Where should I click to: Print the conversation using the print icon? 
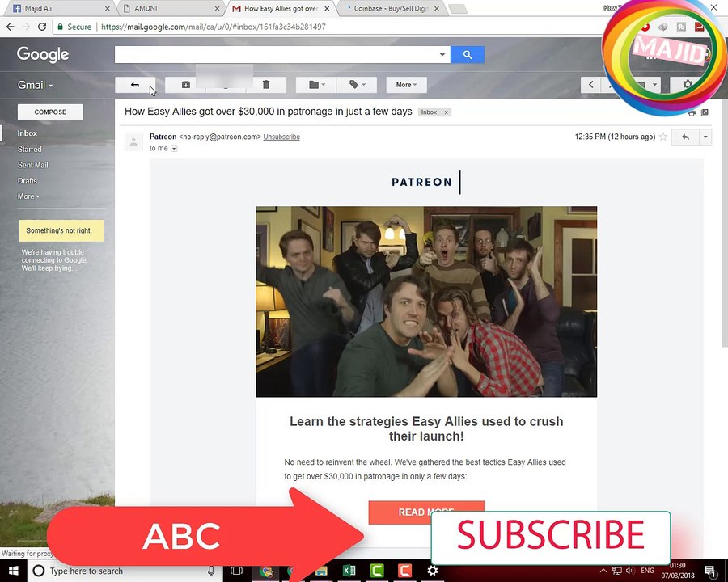tap(692, 113)
